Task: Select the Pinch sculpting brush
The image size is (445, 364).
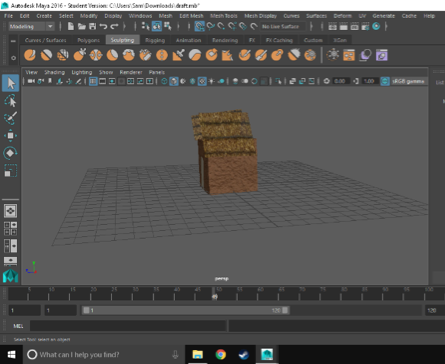Action: (x=96, y=55)
